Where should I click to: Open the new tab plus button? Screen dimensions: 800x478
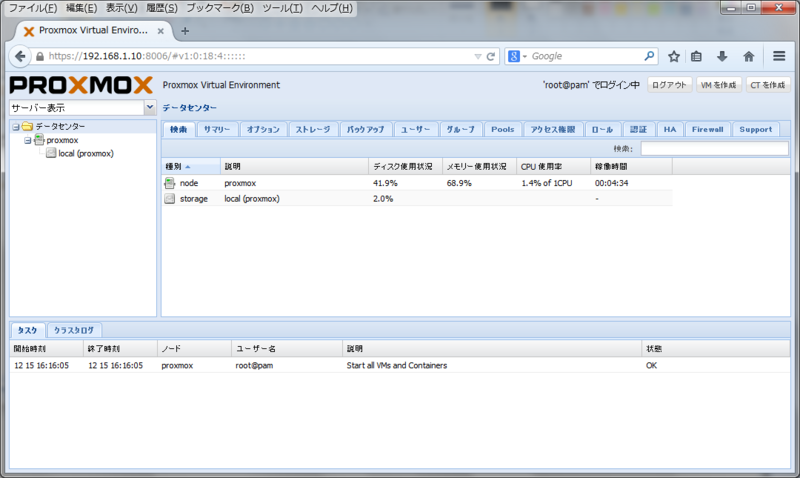(x=185, y=31)
